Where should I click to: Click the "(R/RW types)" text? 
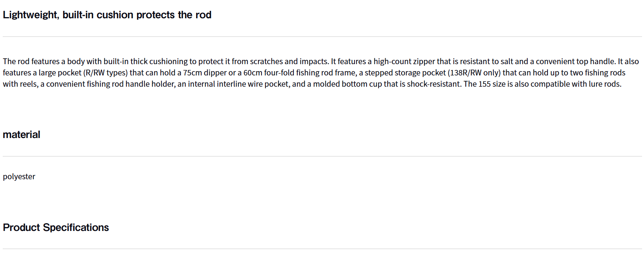click(x=105, y=73)
